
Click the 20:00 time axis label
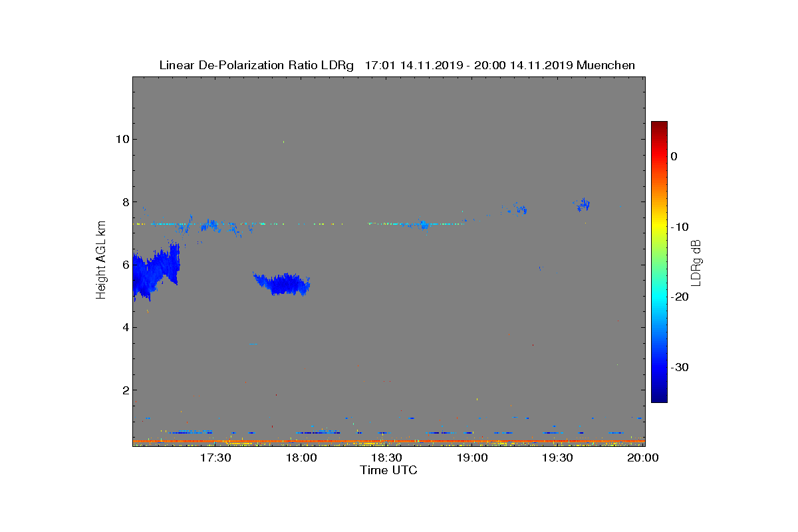pos(643,458)
